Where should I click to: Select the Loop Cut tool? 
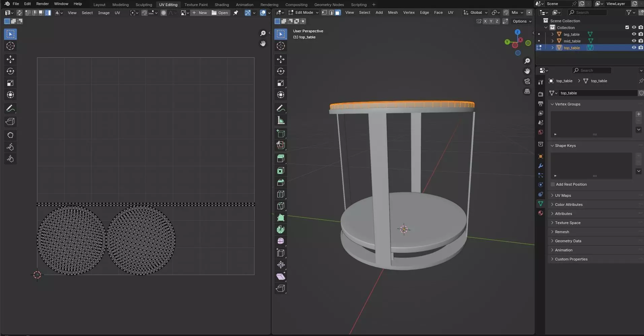281,194
